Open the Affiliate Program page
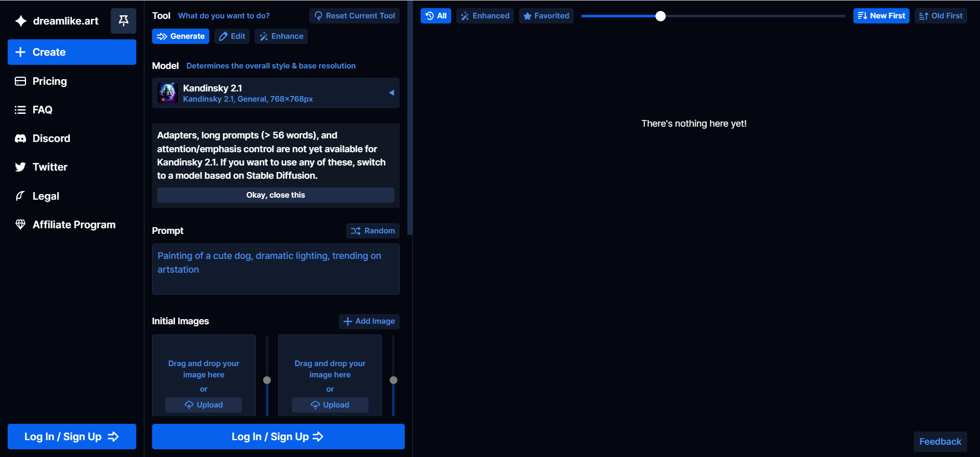980x457 pixels. (x=73, y=225)
